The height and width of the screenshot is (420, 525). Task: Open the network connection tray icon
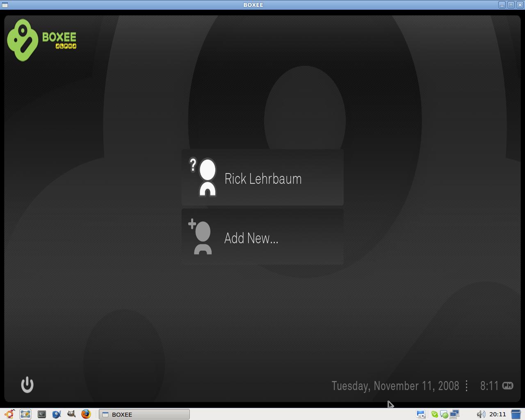pyautogui.click(x=454, y=414)
